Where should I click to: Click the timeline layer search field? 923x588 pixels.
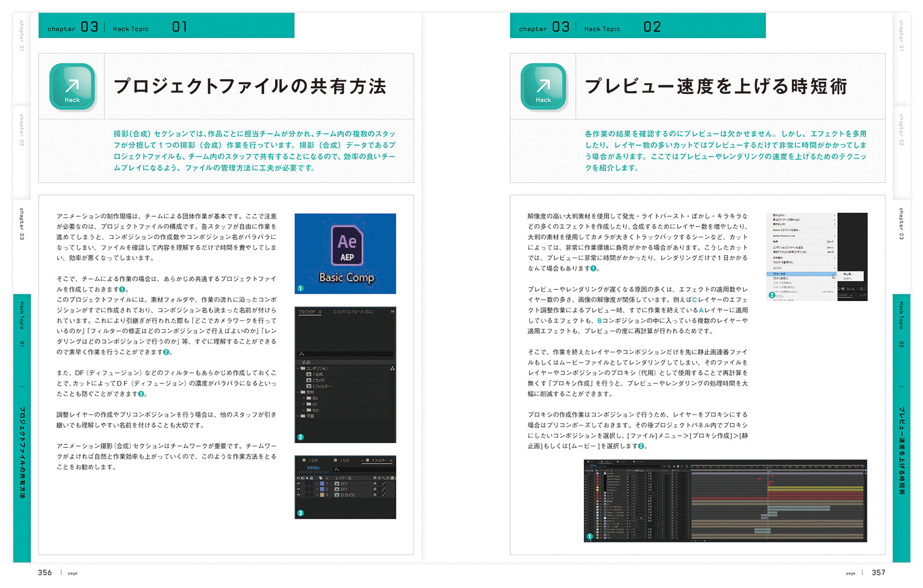point(365,469)
